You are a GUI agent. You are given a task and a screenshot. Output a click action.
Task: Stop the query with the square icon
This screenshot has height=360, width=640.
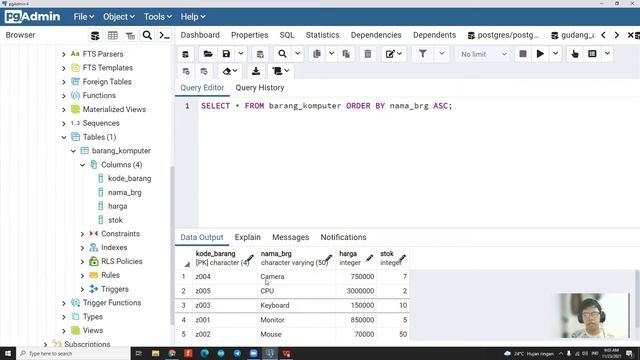click(x=523, y=54)
